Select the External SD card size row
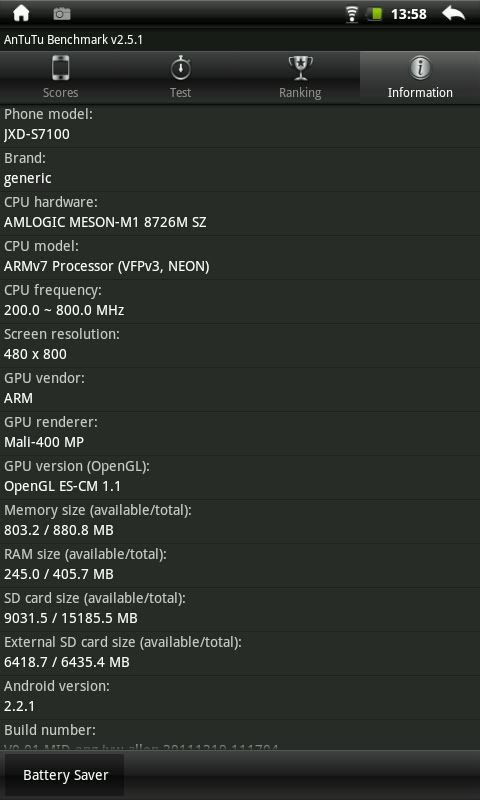480x800 pixels. pos(240,653)
